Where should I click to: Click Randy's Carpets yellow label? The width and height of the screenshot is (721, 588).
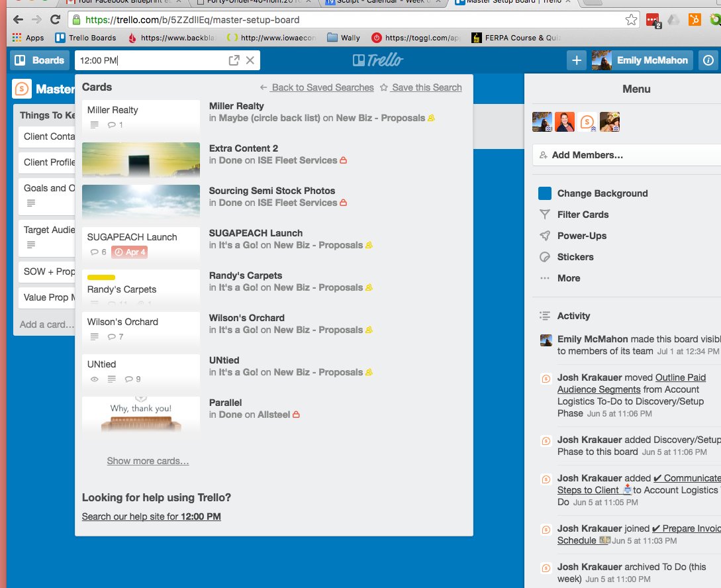coord(101,277)
